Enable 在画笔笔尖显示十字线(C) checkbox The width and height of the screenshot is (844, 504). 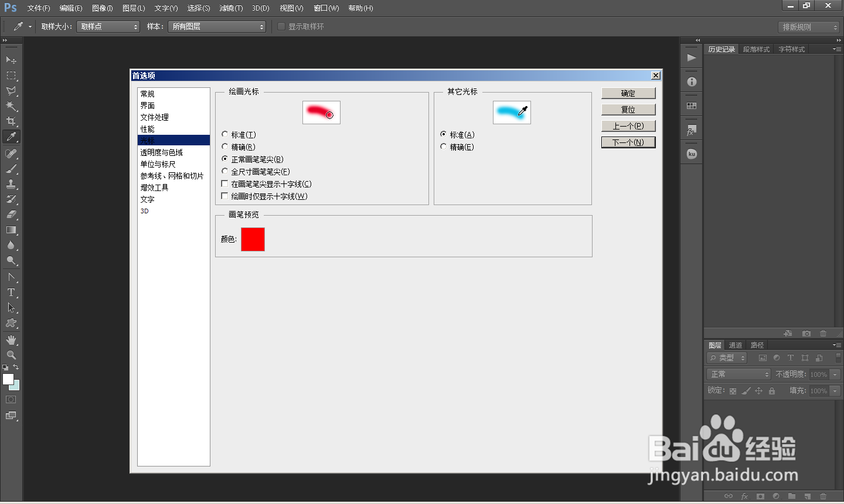click(x=266, y=184)
